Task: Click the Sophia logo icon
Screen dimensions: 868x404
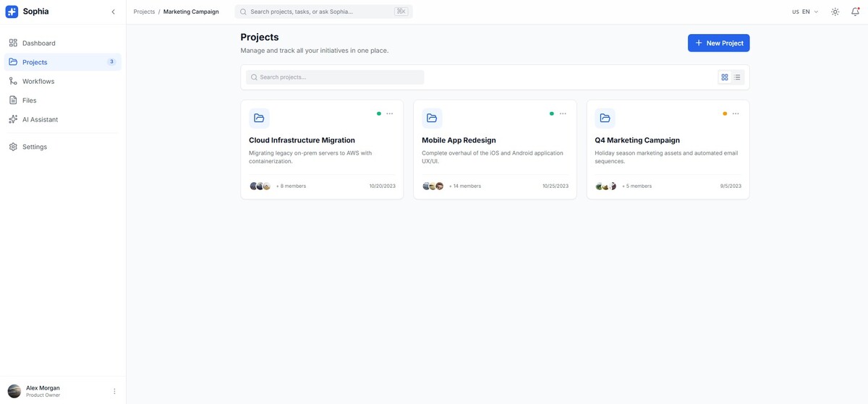Action: (x=12, y=12)
